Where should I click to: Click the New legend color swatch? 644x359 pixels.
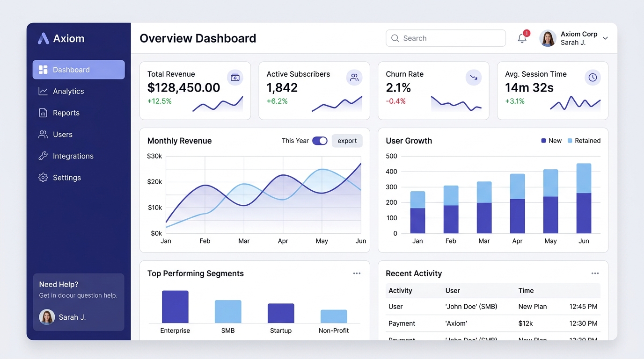click(x=544, y=141)
